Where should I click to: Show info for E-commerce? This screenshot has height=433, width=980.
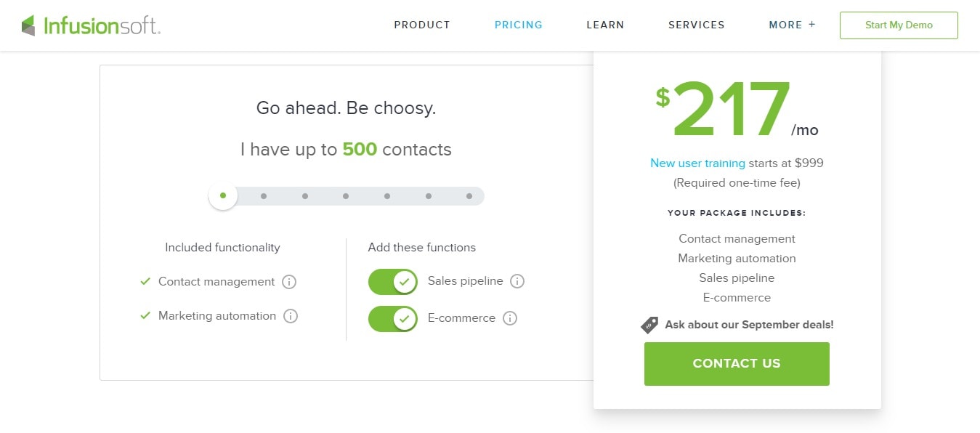coord(510,318)
